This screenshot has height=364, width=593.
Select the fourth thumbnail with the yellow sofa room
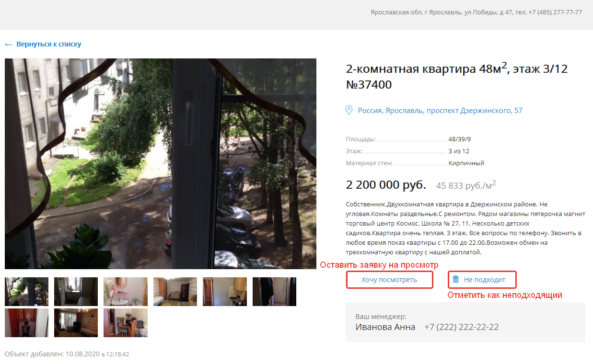[x=175, y=292]
